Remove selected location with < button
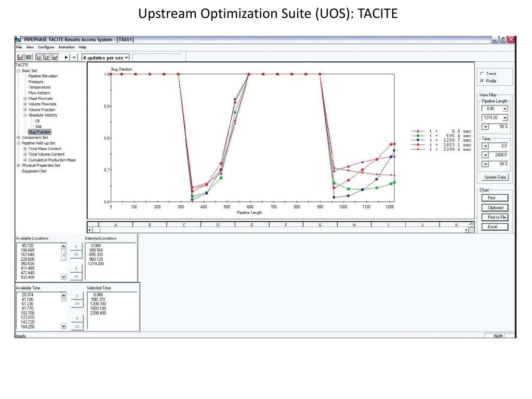The height and width of the screenshot is (399, 532). (x=76, y=269)
